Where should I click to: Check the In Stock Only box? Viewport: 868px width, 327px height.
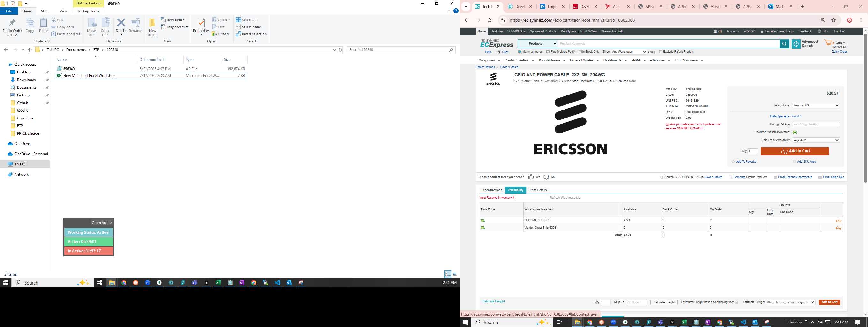[580, 52]
